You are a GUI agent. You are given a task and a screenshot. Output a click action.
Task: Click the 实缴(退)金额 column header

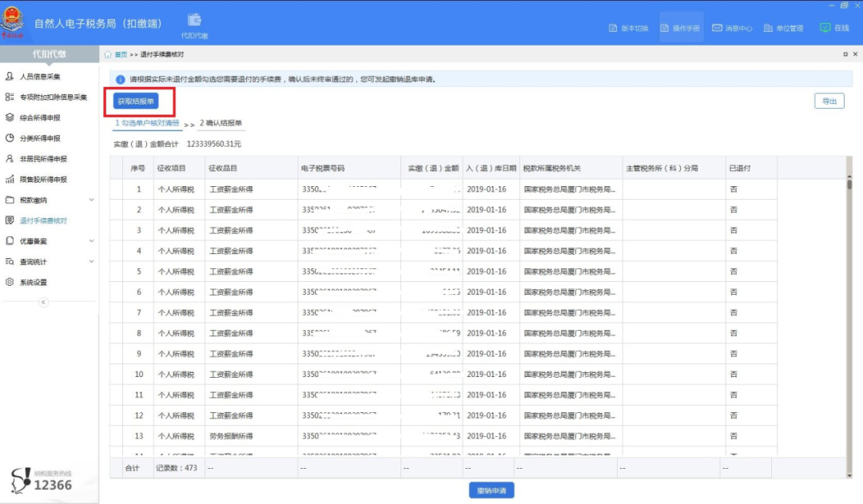432,169
